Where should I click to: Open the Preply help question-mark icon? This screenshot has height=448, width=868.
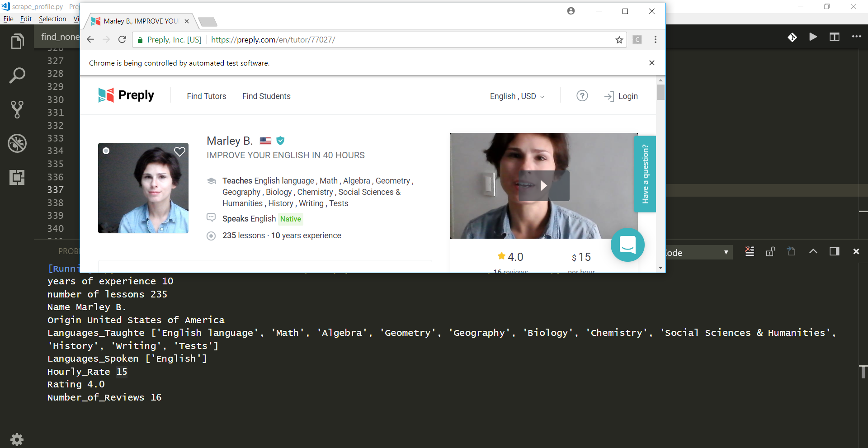(582, 96)
